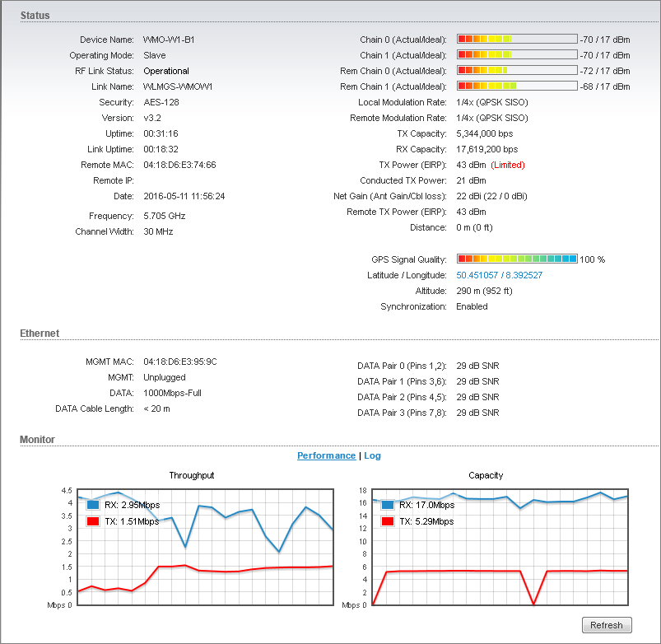Click the Throughput graph title
Screen dimensions: 661x644
pos(192,475)
